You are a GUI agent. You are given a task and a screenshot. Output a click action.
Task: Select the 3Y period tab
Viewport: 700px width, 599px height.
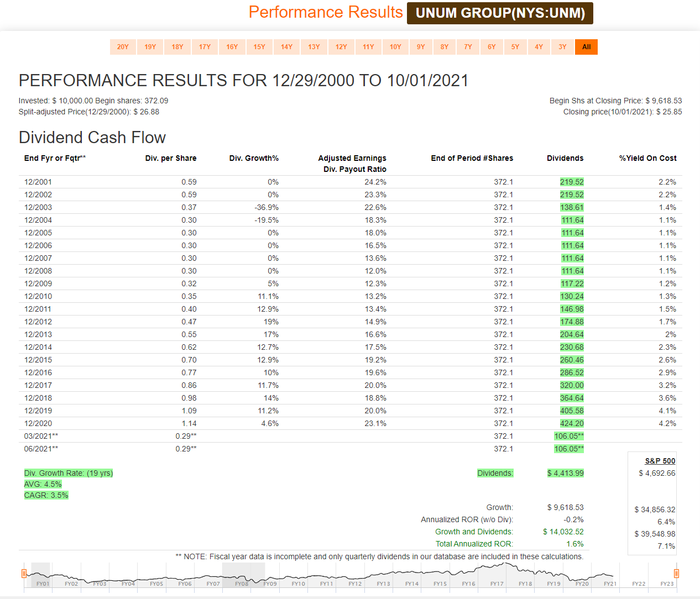(x=562, y=47)
